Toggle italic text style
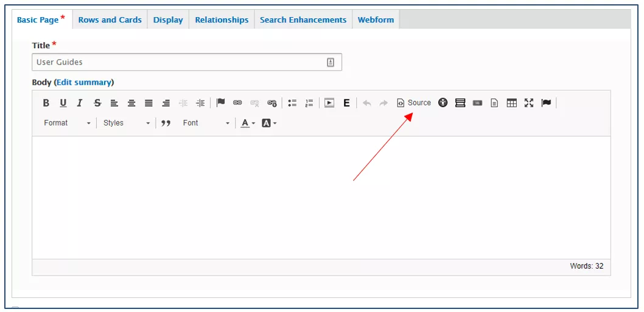 (80, 103)
